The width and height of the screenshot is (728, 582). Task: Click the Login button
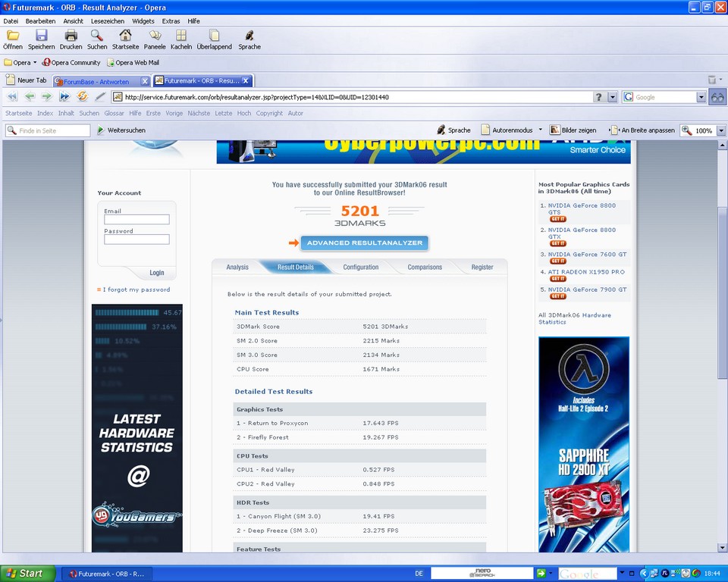pos(156,273)
